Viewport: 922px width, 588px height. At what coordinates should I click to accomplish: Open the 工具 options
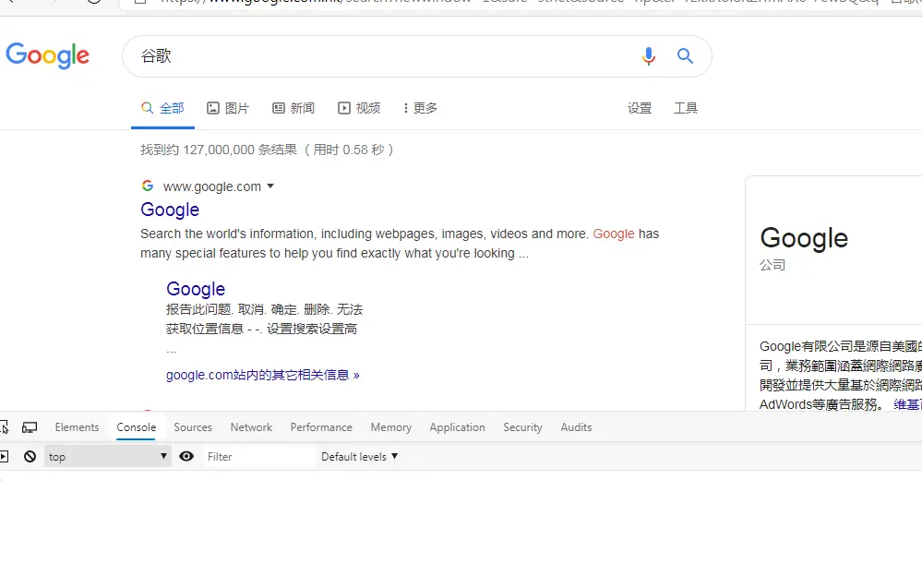pyautogui.click(x=686, y=108)
